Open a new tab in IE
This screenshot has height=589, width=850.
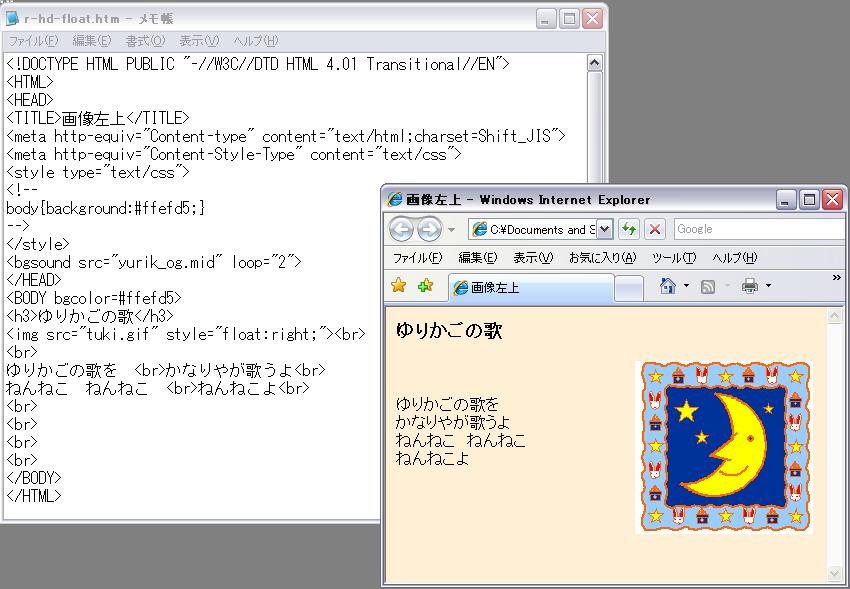point(629,288)
